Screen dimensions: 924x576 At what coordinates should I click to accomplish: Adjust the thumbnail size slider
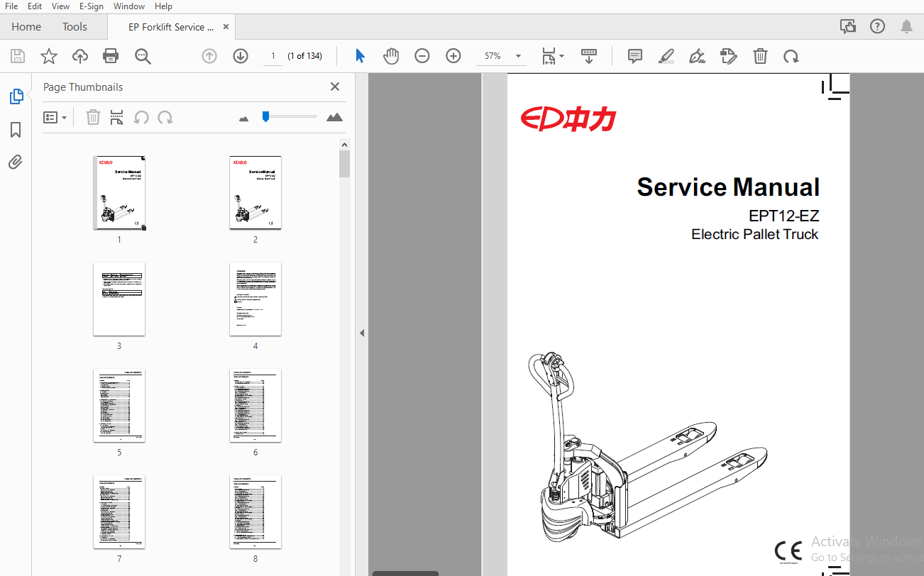click(x=265, y=116)
